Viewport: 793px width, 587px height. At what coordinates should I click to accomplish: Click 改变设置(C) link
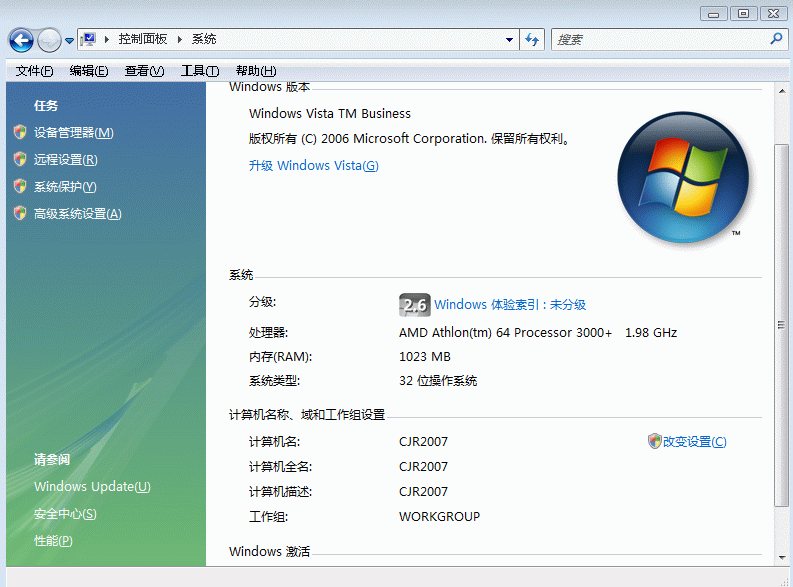[694, 441]
